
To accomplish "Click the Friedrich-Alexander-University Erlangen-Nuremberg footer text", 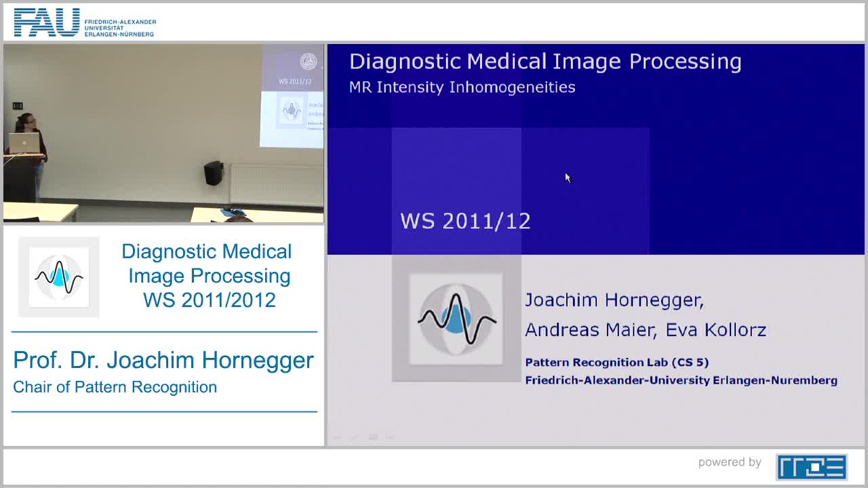I will click(681, 380).
